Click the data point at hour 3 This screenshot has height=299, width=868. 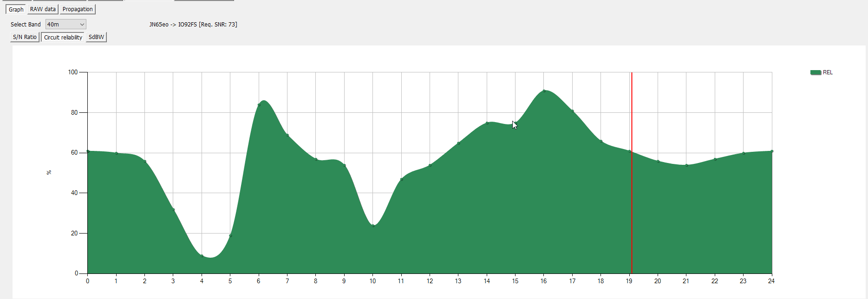tap(173, 210)
